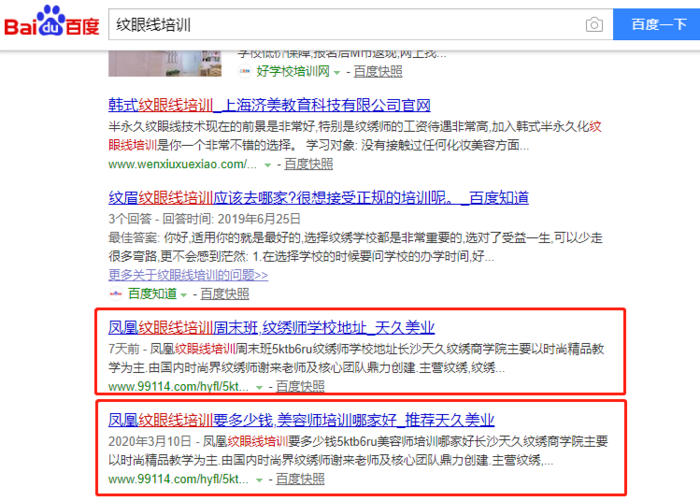This screenshot has width=700, height=501.
Task: Click www.wenxiuxuexiao.com URL link
Action: click(x=183, y=164)
